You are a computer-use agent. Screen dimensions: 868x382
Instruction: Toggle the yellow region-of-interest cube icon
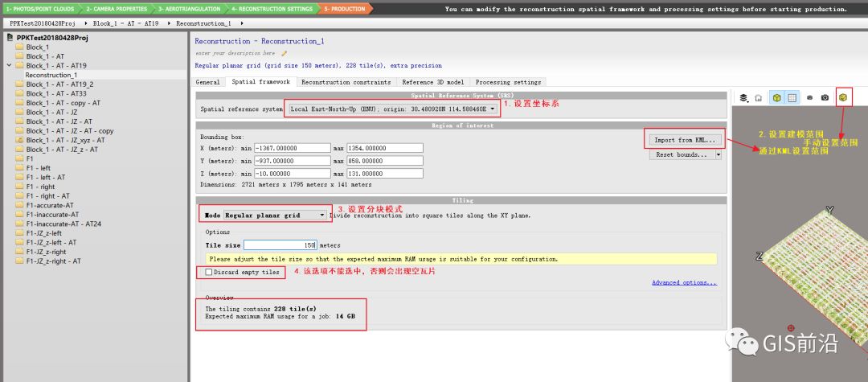[776, 98]
